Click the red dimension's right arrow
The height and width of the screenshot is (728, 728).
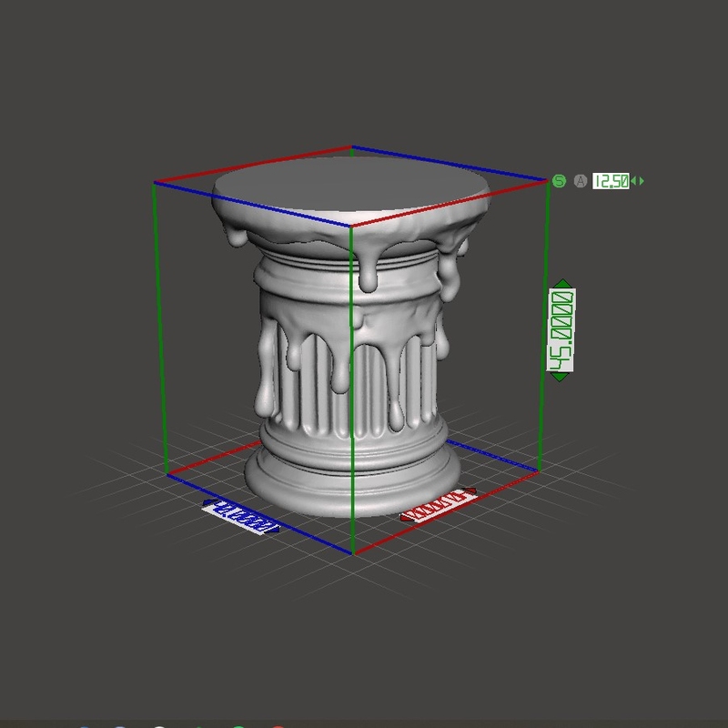click(x=474, y=494)
